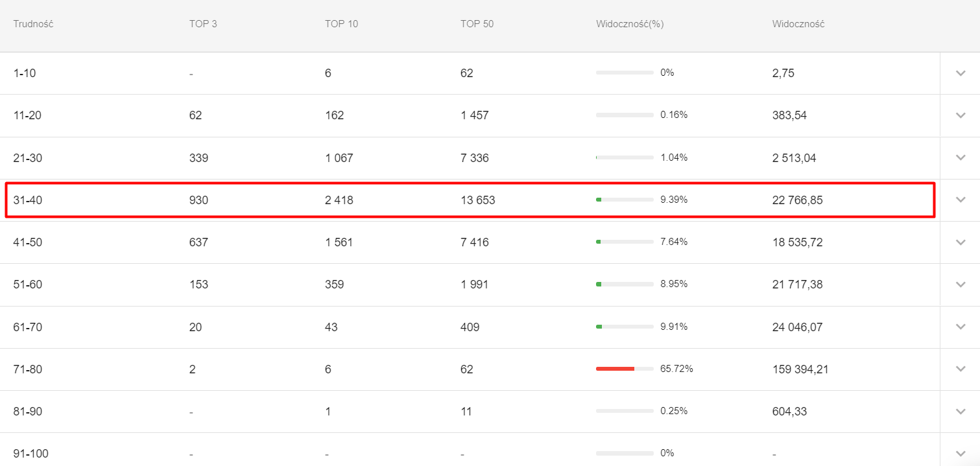
Task: Select the 1-10 difficulty label
Action: [x=25, y=73]
